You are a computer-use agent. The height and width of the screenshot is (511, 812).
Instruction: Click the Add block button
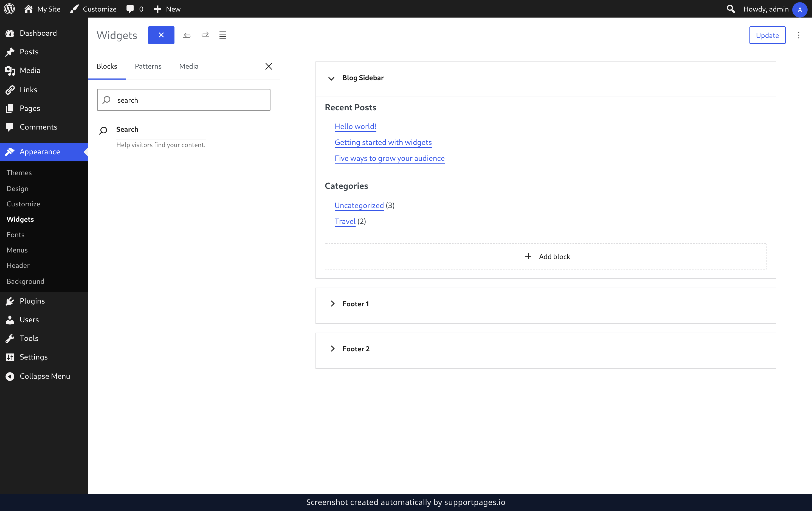click(546, 256)
